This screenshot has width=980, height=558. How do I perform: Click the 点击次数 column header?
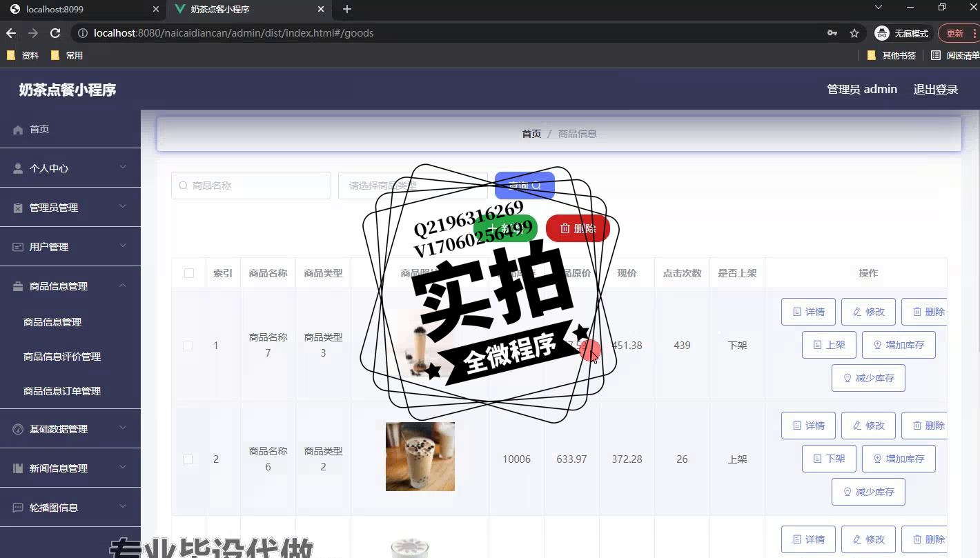point(682,274)
